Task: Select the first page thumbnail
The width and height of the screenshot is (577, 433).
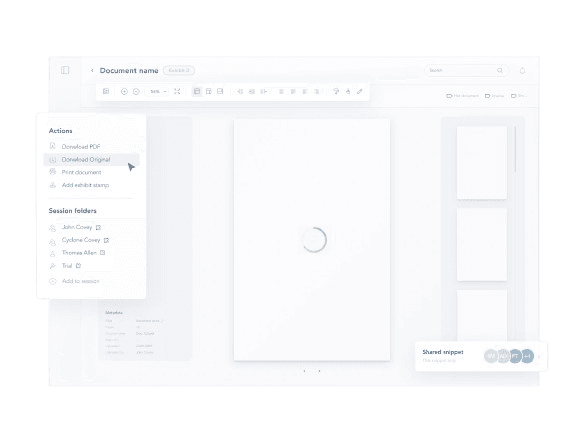Action: 482,162
